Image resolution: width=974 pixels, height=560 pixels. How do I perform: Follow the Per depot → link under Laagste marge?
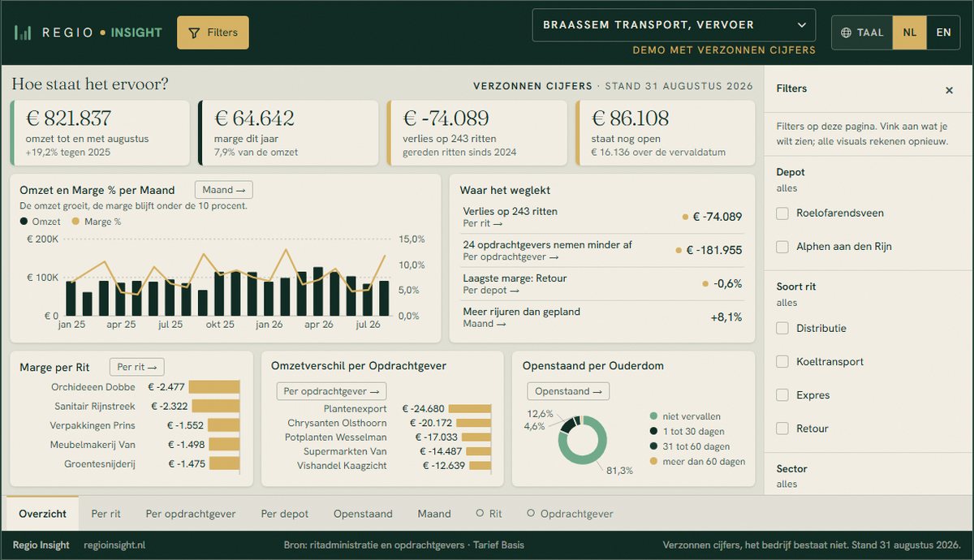491,290
